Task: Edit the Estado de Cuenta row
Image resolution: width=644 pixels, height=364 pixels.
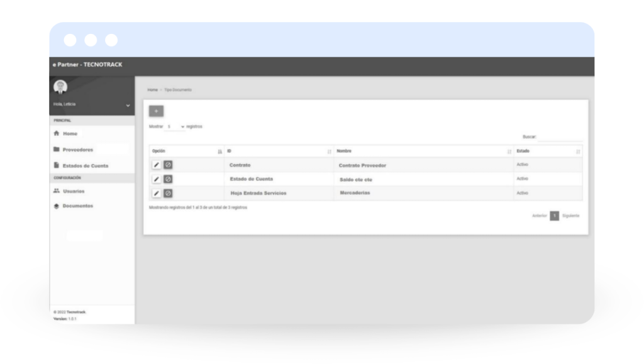Action: (x=156, y=179)
